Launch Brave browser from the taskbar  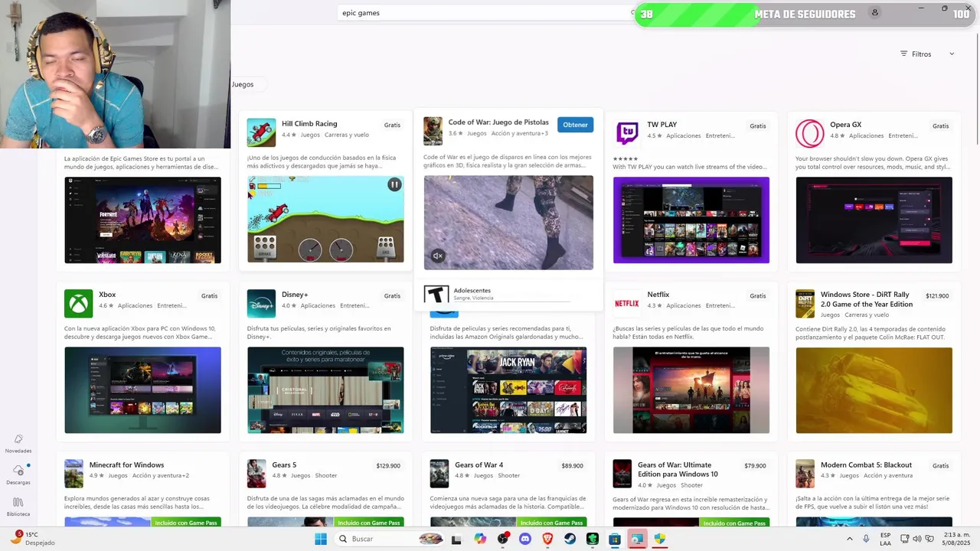click(547, 539)
